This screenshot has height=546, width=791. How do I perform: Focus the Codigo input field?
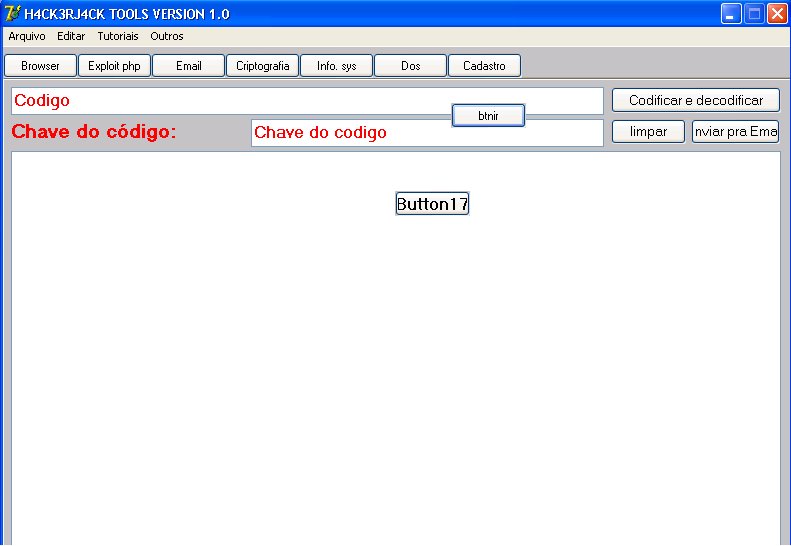(x=307, y=101)
